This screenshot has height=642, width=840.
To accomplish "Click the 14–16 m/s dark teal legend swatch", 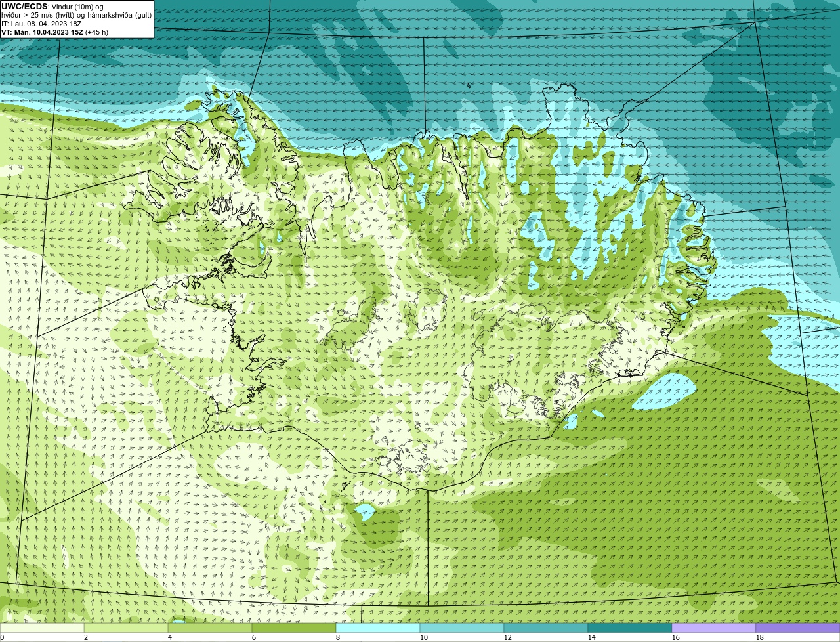I will [630, 628].
